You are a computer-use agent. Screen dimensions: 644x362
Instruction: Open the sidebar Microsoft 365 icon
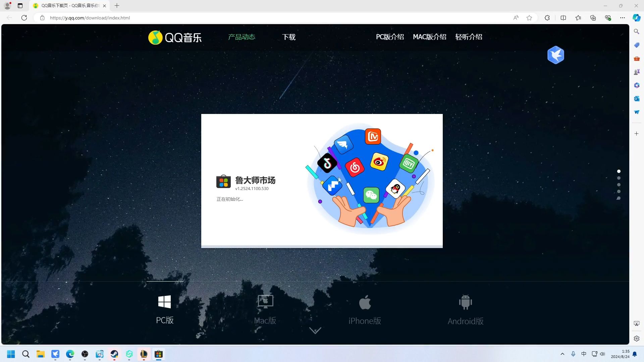pos(637,85)
